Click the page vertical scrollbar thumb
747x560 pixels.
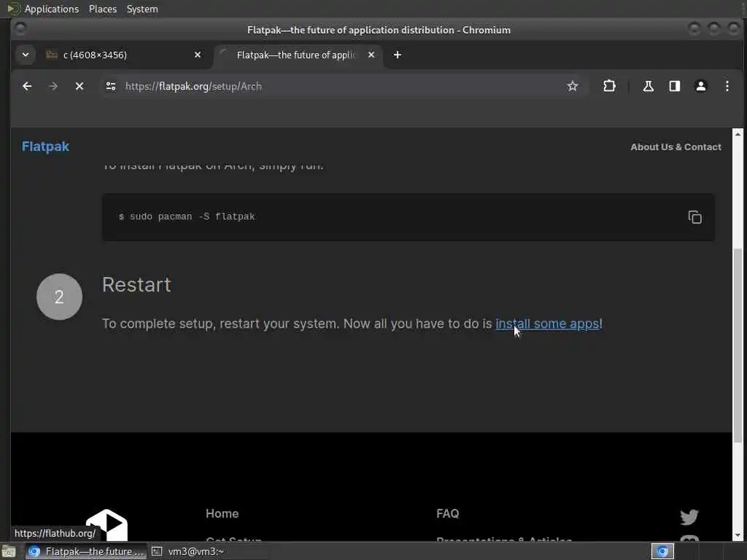(738, 345)
